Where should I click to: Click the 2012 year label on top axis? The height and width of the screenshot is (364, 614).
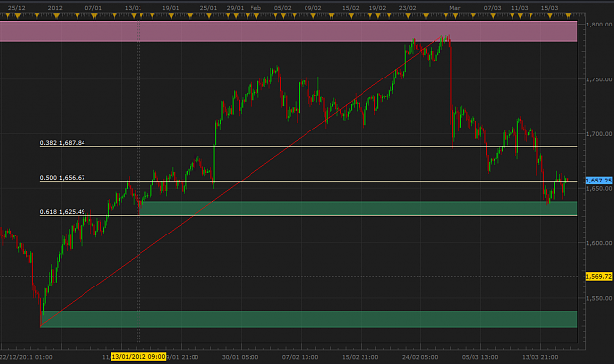click(55, 8)
